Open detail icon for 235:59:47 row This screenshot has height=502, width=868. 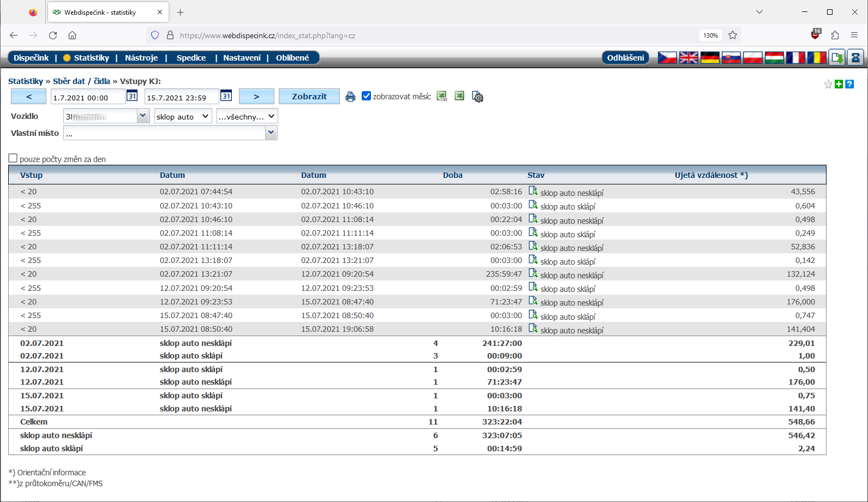[533, 273]
